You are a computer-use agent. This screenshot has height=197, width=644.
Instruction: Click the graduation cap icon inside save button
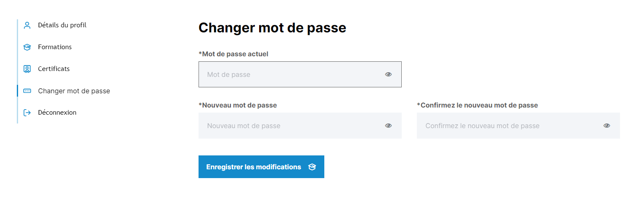[312, 167]
